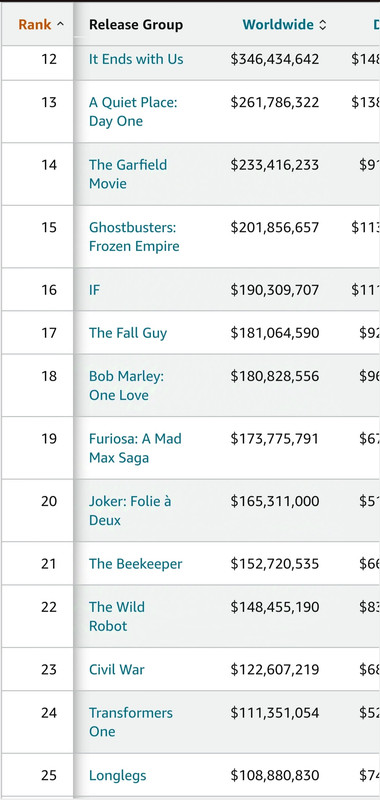The image size is (380, 800).
Task: Open the Longlegs movie link
Action: pos(118,776)
